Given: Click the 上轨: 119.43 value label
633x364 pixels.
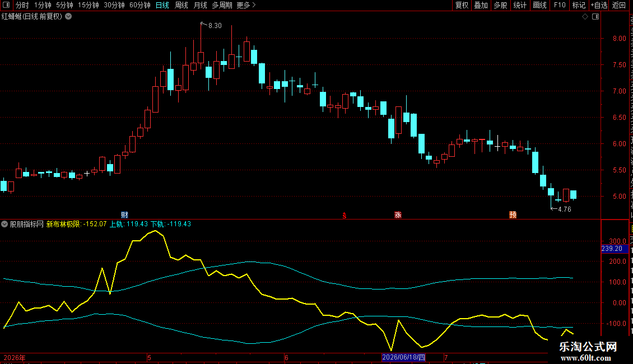Looking at the screenshot, I should point(129,224).
